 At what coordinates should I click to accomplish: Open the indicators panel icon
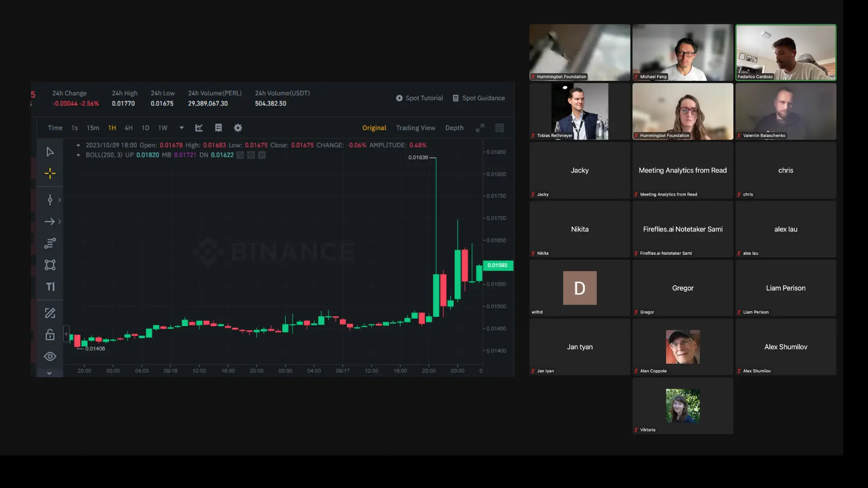pyautogui.click(x=199, y=128)
